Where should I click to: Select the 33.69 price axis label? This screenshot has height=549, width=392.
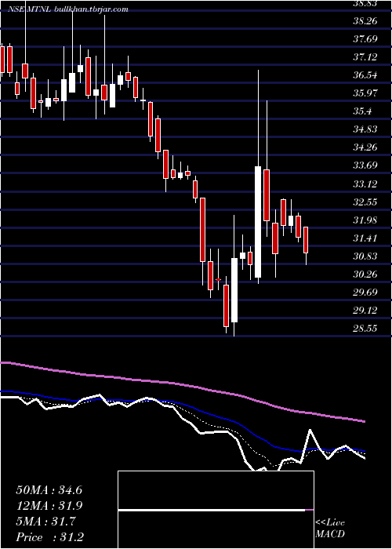pyautogui.click(x=365, y=165)
